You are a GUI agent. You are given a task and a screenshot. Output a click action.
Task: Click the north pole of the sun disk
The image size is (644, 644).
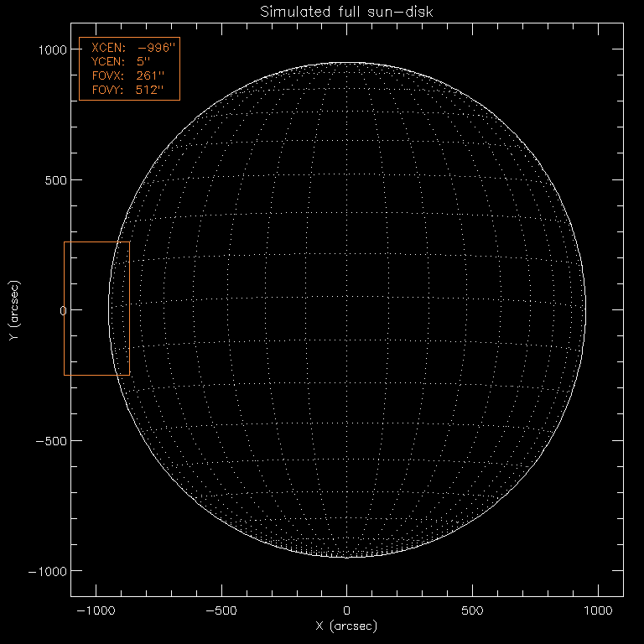pos(346,63)
